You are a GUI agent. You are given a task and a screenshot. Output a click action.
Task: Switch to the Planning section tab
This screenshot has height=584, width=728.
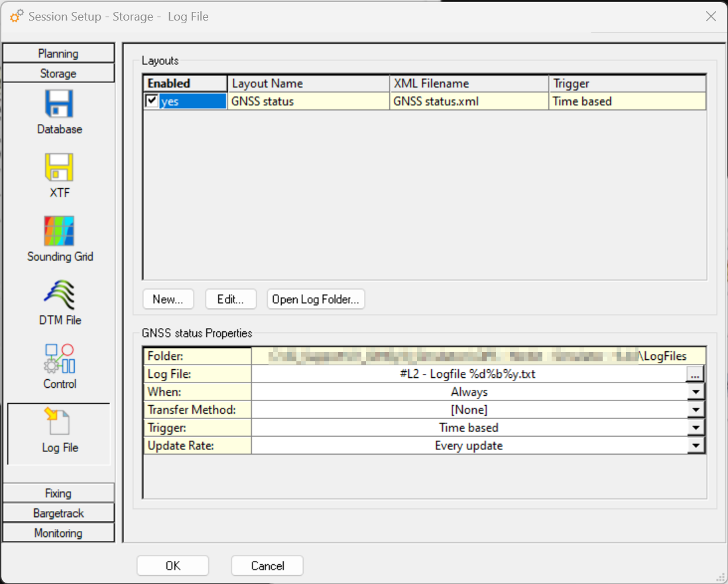pyautogui.click(x=58, y=54)
